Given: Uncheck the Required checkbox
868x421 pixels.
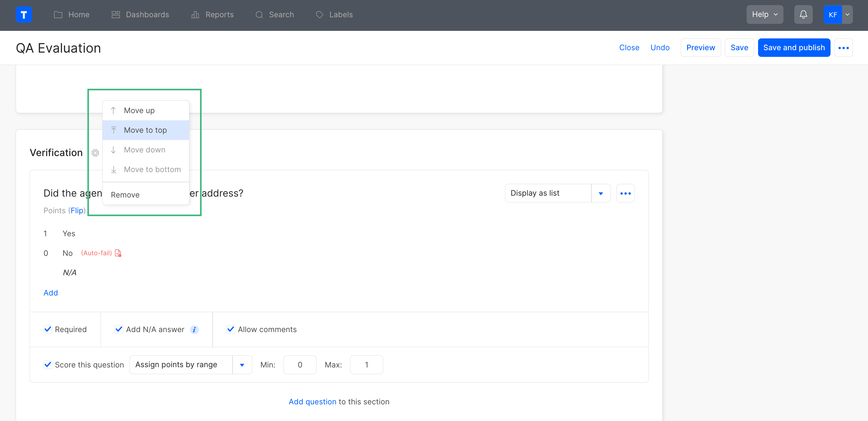Looking at the screenshot, I should pyautogui.click(x=47, y=329).
